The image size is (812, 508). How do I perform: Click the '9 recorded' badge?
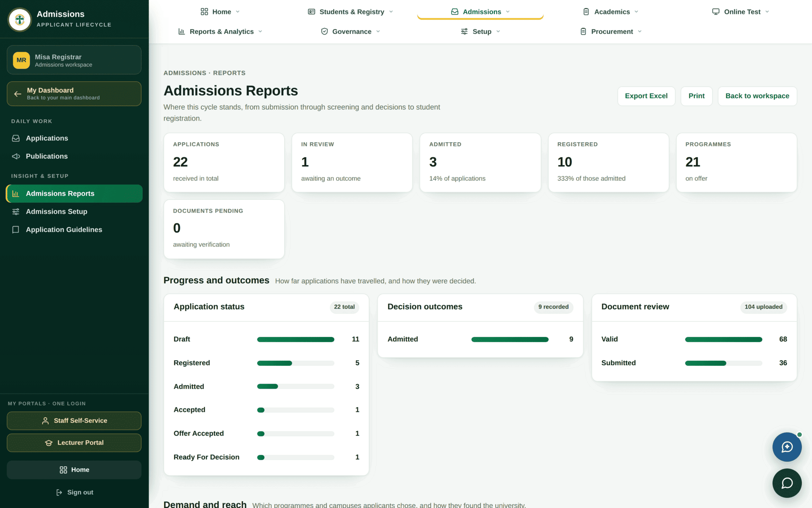pos(553,307)
